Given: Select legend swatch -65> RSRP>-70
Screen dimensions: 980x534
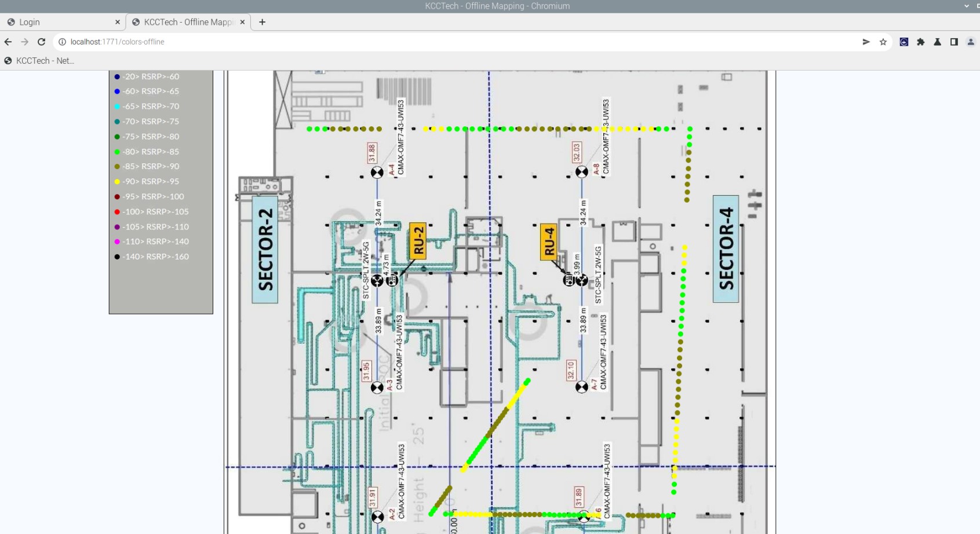Looking at the screenshot, I should point(117,107).
